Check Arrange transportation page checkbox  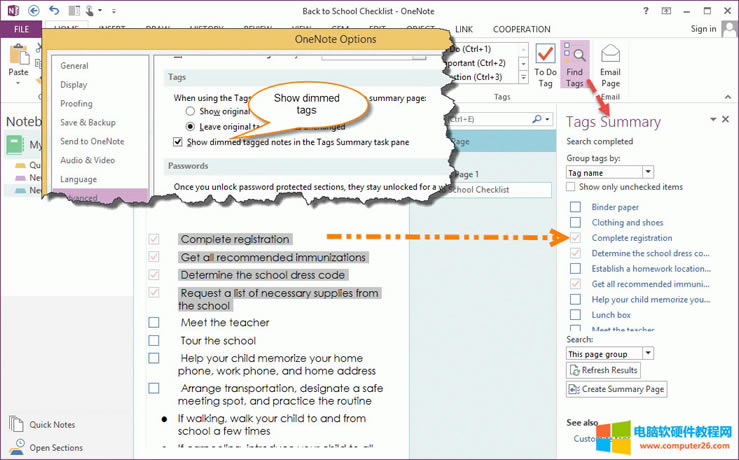tap(154, 388)
